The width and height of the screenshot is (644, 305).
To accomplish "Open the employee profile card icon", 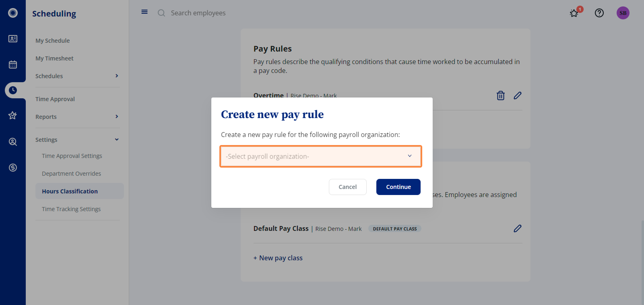I will tap(13, 39).
